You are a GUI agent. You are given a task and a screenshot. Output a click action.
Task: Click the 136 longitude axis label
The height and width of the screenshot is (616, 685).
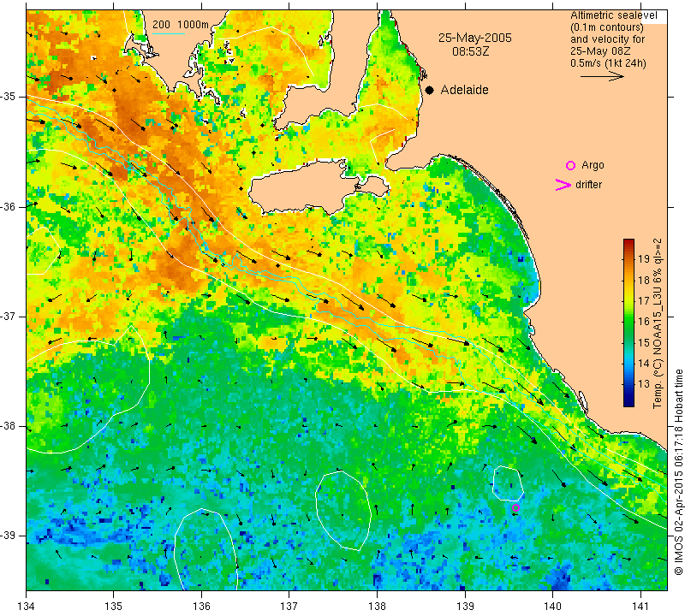tap(201, 607)
